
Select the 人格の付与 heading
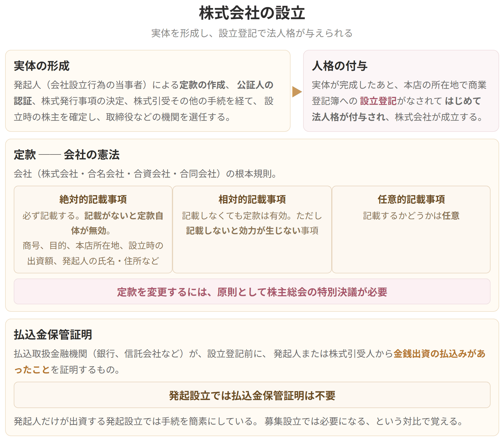pyautogui.click(x=340, y=66)
